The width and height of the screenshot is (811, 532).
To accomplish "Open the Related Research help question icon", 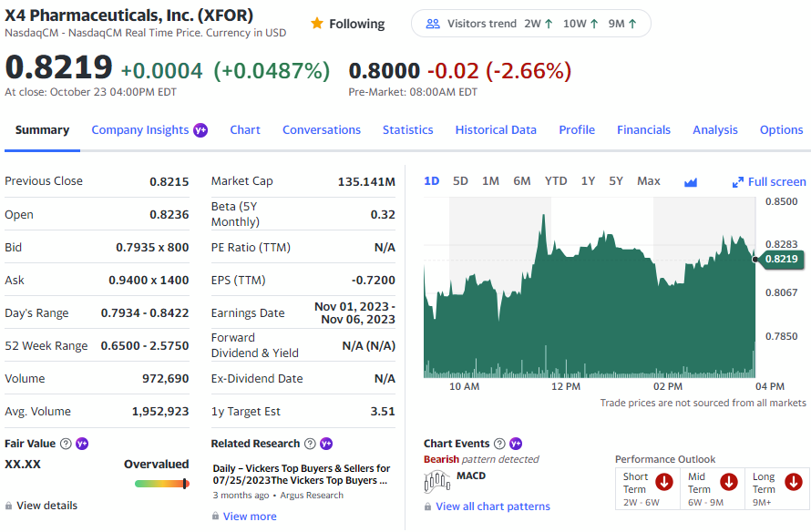I will click(310, 444).
